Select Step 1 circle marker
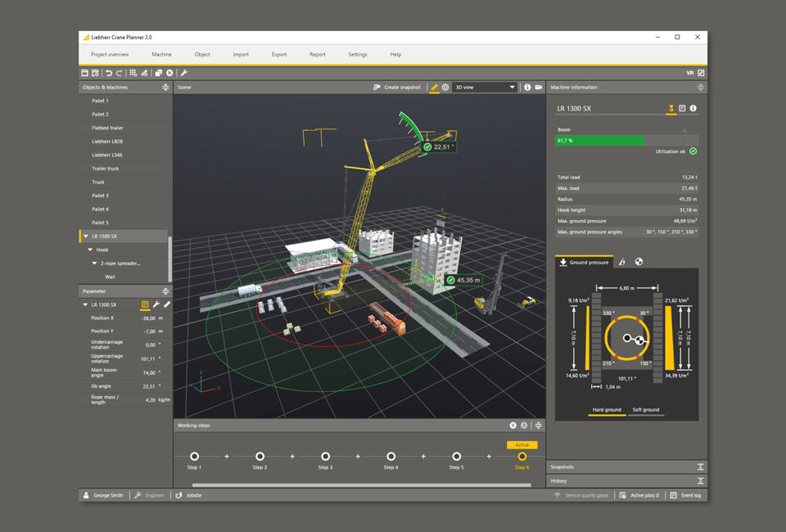The height and width of the screenshot is (532, 786). (195, 457)
